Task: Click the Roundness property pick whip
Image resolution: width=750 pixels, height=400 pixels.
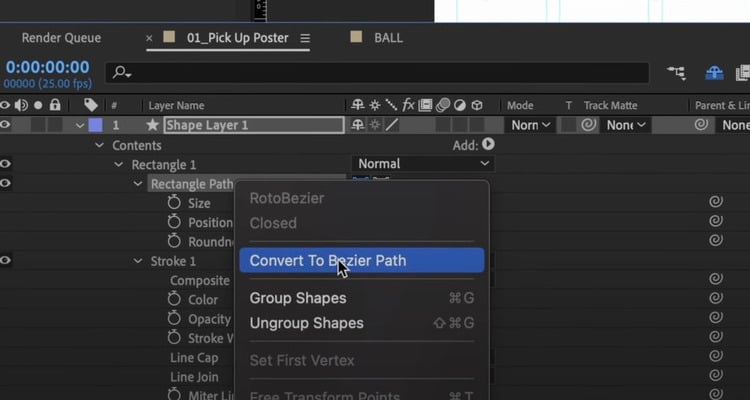Action: tap(716, 240)
